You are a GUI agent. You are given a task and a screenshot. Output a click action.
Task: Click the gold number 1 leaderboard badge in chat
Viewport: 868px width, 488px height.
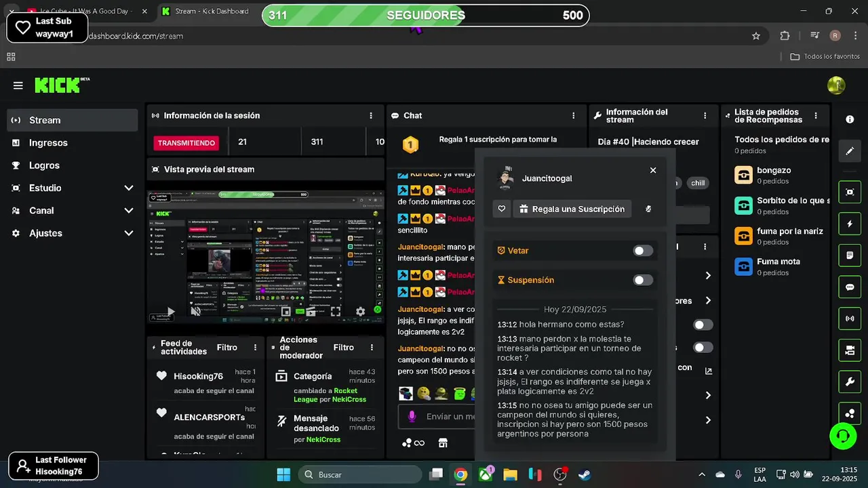pyautogui.click(x=410, y=144)
